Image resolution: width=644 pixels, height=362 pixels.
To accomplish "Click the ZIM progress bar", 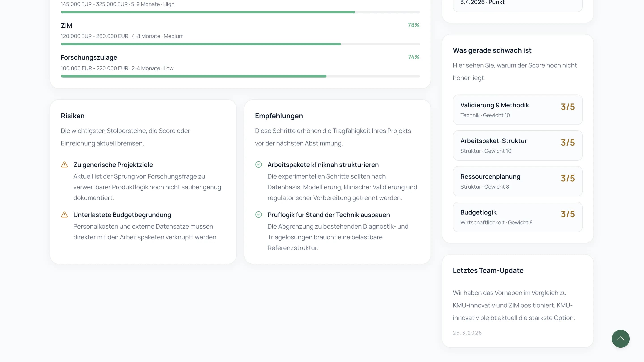I will click(x=240, y=44).
